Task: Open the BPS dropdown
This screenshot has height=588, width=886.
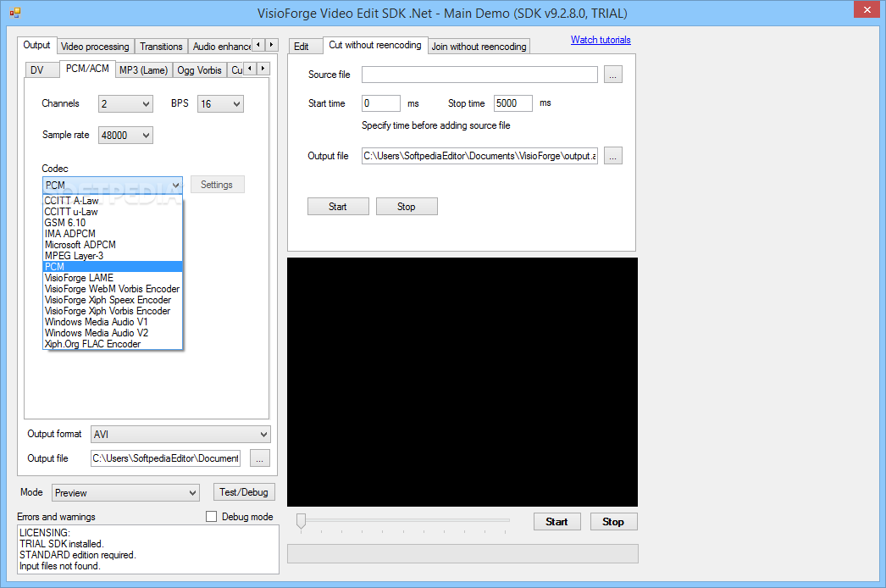Action: pyautogui.click(x=220, y=104)
